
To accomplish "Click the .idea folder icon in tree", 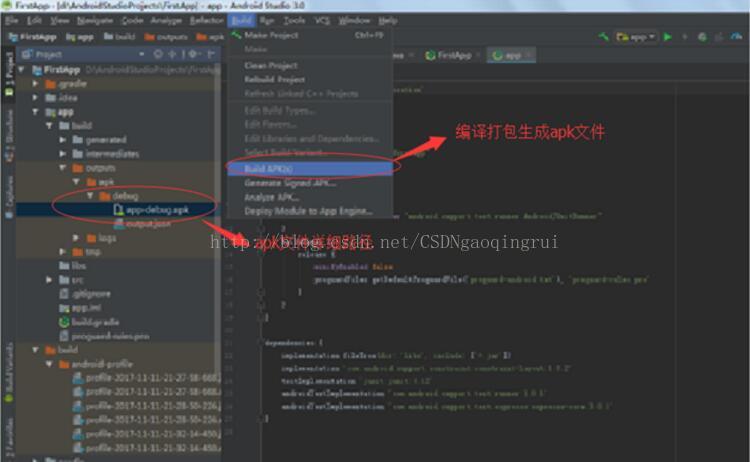I will point(50,98).
